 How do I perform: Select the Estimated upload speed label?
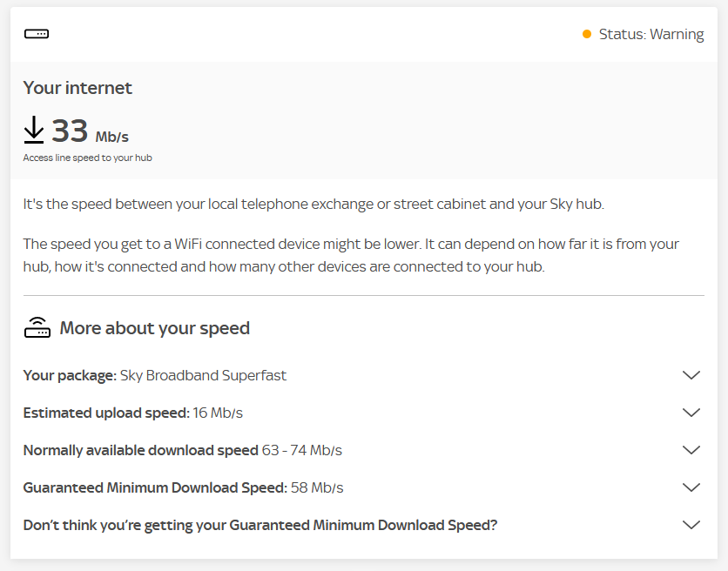[106, 413]
